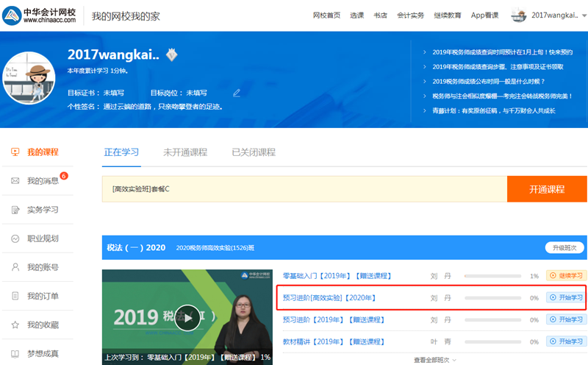The height and width of the screenshot is (365, 588).
Task: Click the orange 开通课程 button
Action: coord(547,189)
